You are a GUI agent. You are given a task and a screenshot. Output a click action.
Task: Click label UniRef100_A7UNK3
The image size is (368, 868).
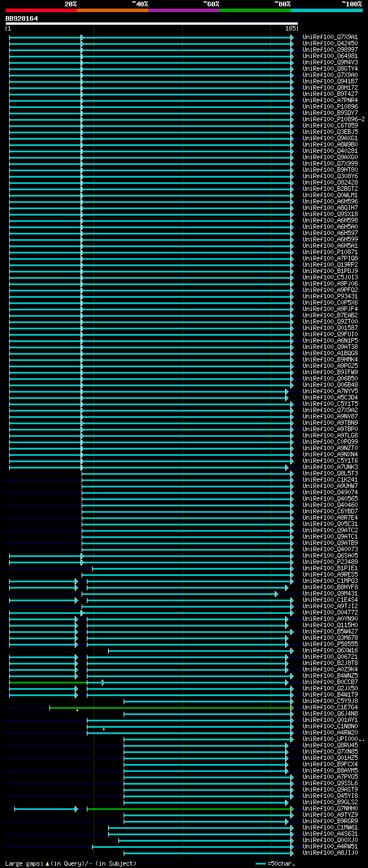tap(330, 467)
